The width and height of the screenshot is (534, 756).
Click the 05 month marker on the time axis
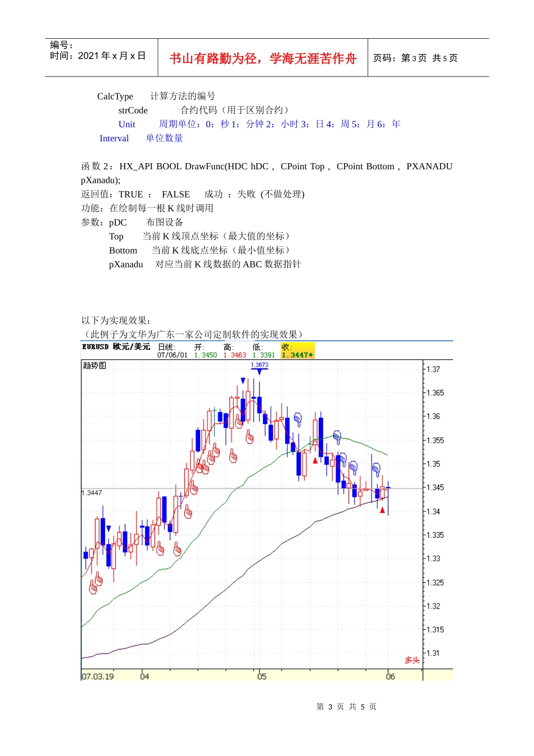tap(262, 676)
